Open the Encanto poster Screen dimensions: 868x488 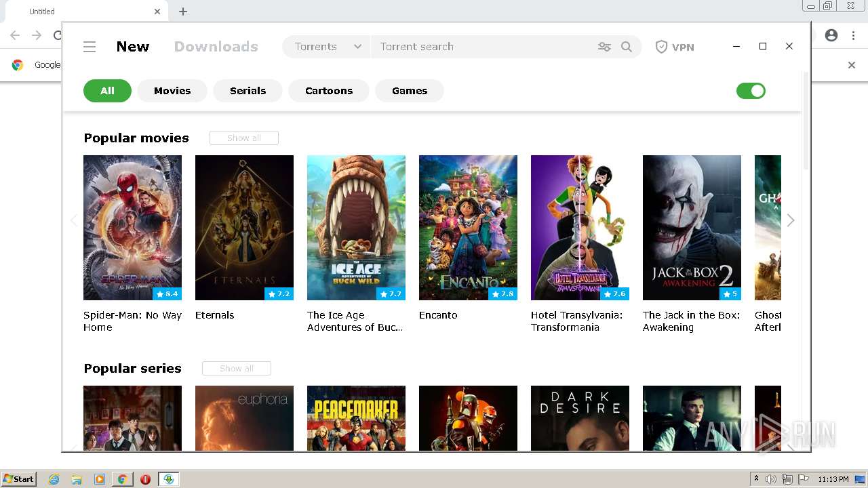(468, 228)
